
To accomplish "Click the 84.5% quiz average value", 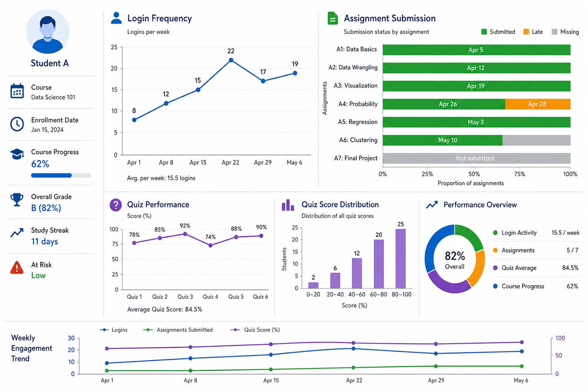I will pos(570,268).
